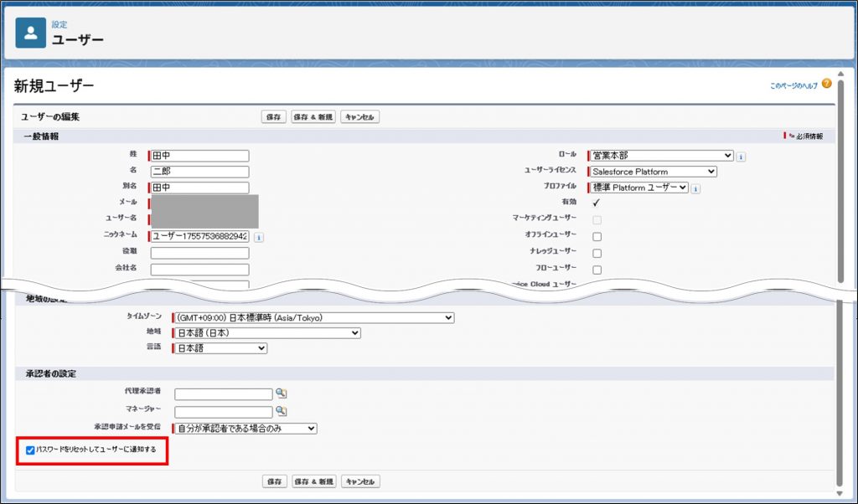
Task: Click the info icon beside the プロファイル dropdown
Action: 695,188
